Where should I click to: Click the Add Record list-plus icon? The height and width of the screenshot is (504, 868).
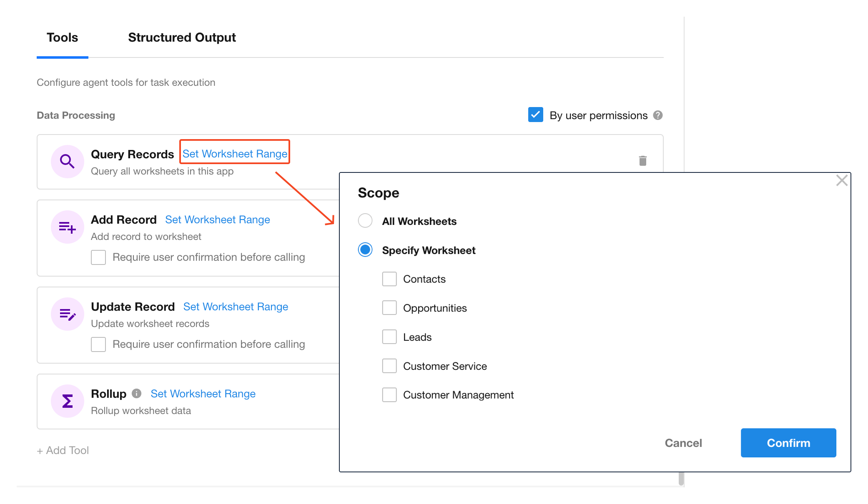[x=67, y=227]
